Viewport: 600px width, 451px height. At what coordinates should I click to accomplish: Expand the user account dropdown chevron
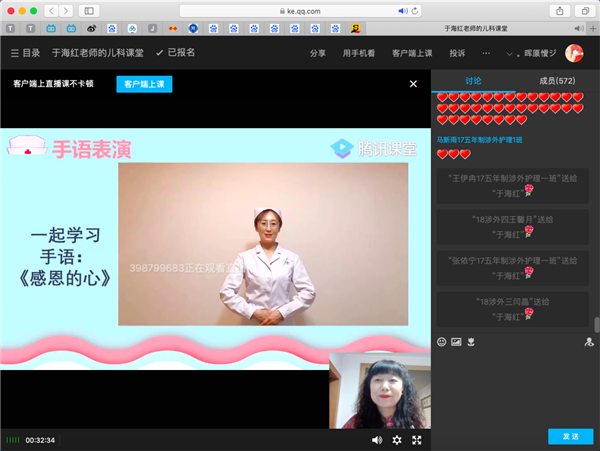pos(509,54)
